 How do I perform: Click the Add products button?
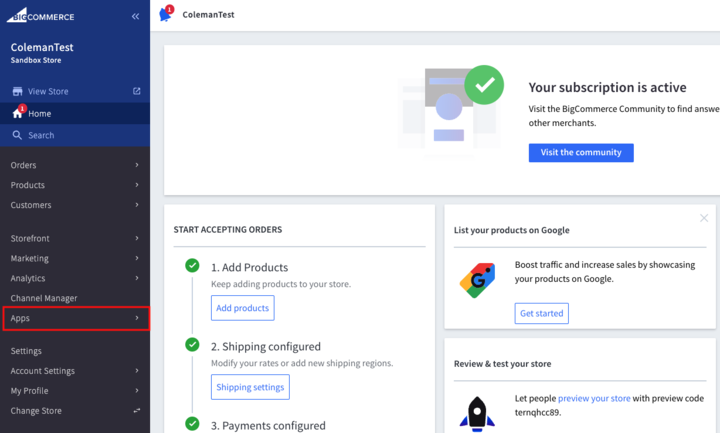[x=242, y=308]
